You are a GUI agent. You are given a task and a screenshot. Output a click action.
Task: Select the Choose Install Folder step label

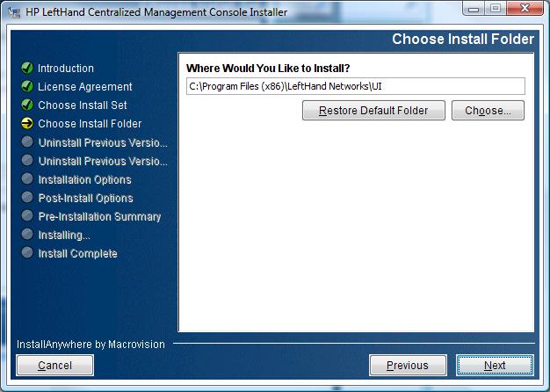coord(90,124)
